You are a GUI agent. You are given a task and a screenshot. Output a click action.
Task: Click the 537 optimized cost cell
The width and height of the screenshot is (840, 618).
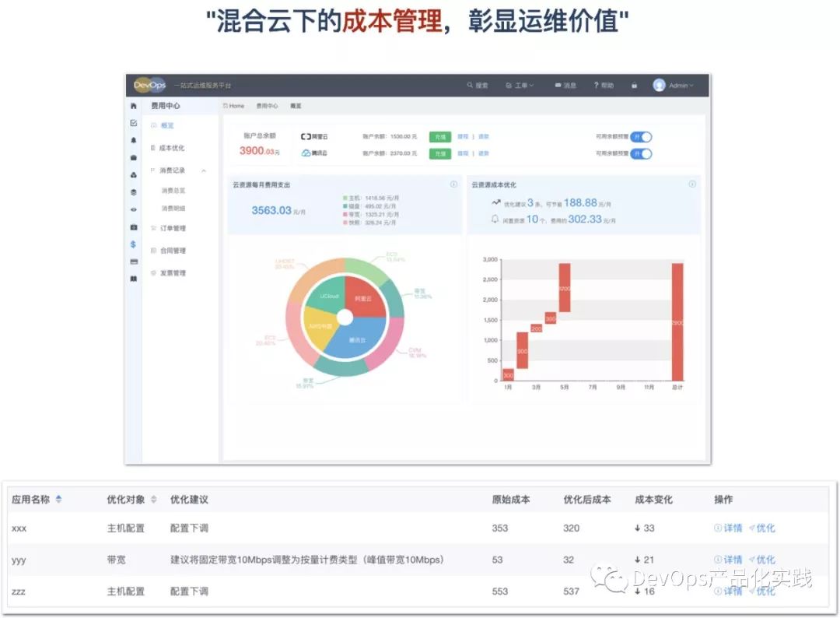[571, 592]
